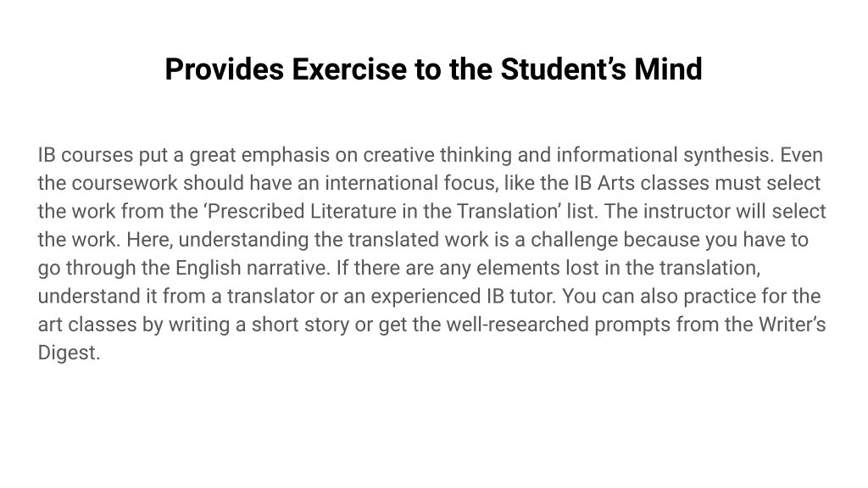Click the final word 'Digest.'

pyautogui.click(x=70, y=352)
